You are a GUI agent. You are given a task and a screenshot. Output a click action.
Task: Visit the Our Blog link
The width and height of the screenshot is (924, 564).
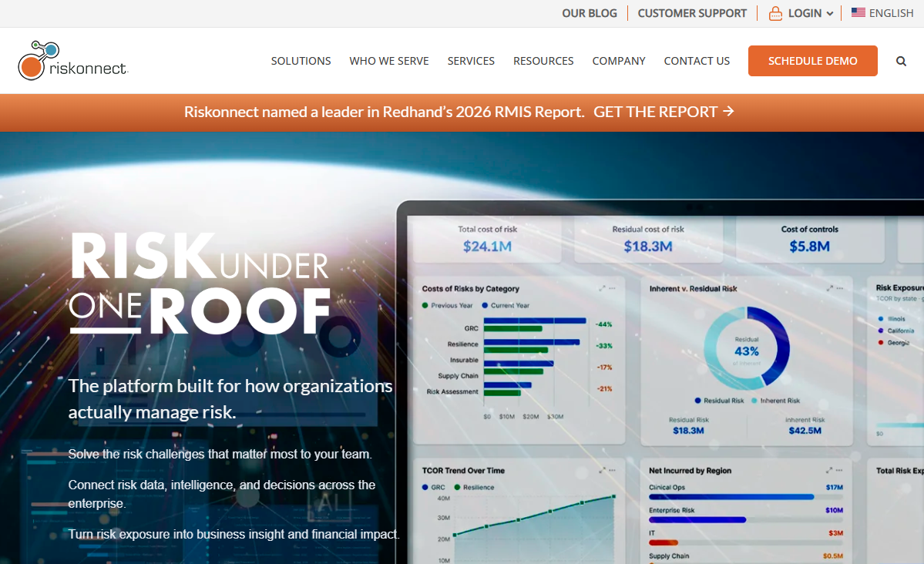(x=590, y=13)
